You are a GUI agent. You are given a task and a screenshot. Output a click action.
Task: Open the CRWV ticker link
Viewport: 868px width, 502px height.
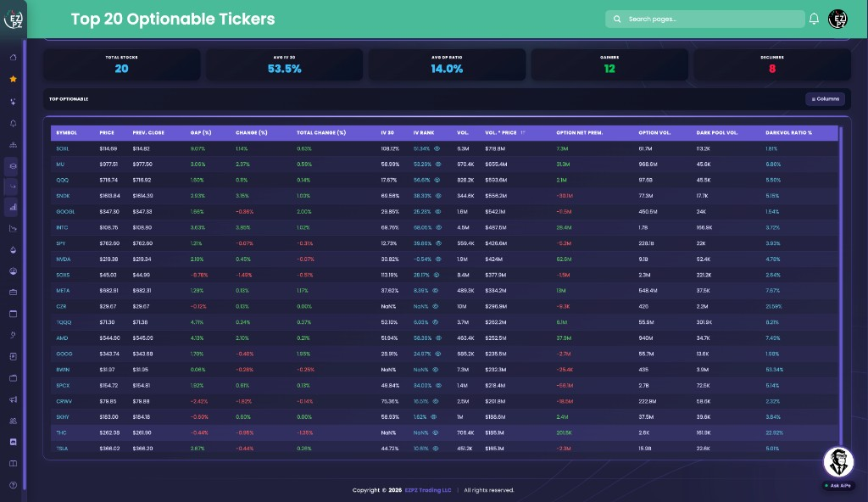coord(64,401)
